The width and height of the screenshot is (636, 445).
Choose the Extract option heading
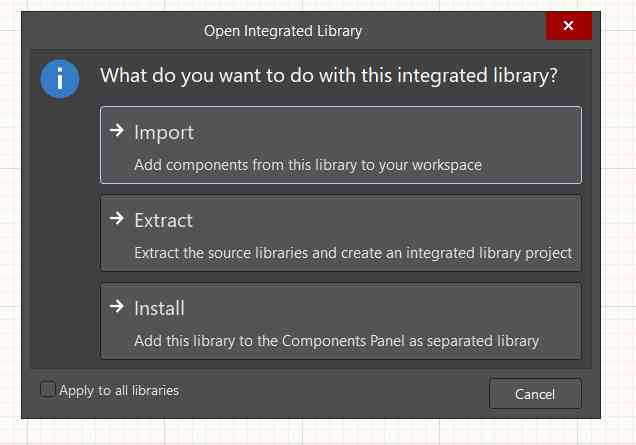(x=164, y=220)
